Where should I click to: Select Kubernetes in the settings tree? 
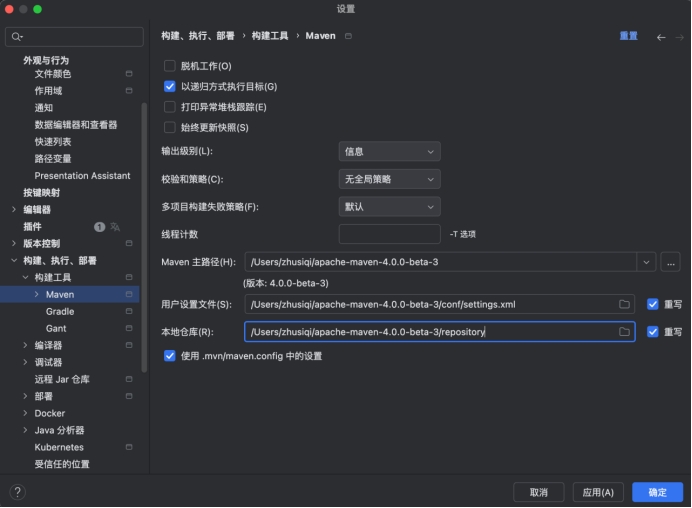[59, 447]
